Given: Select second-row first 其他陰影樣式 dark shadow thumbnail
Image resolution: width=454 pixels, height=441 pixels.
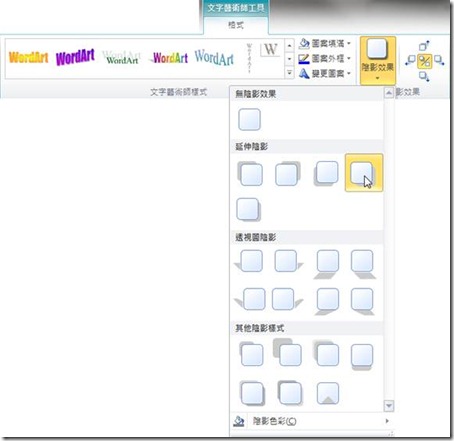Looking at the screenshot, I should [x=252, y=393].
